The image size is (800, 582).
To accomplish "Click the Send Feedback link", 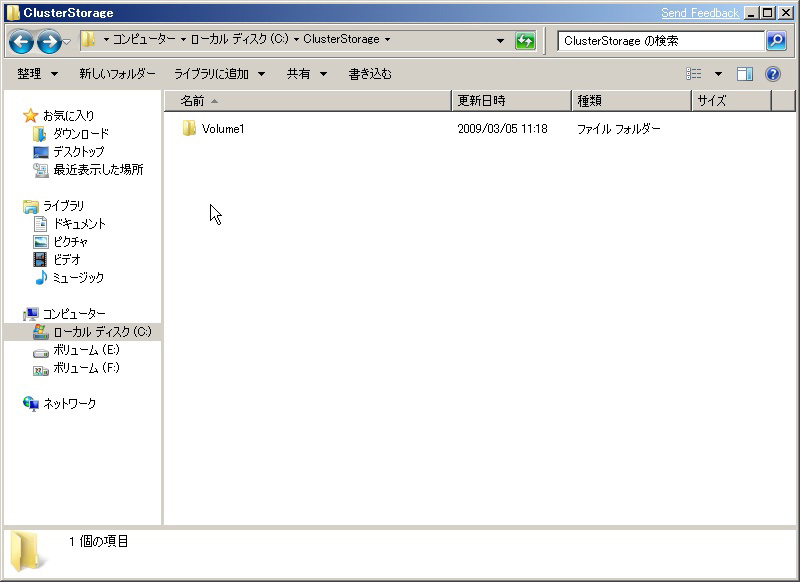I will (x=700, y=12).
